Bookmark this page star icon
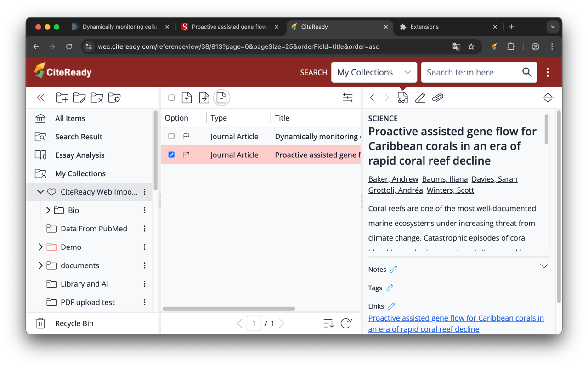Screen dimensions: 588x368 [471, 46]
